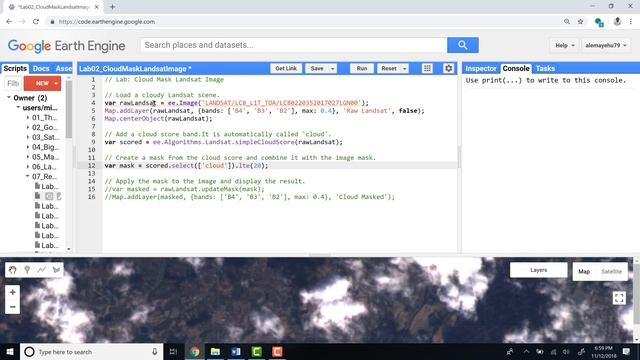
Task: Expand the 03_Sat... folder
Action: tap(28, 137)
